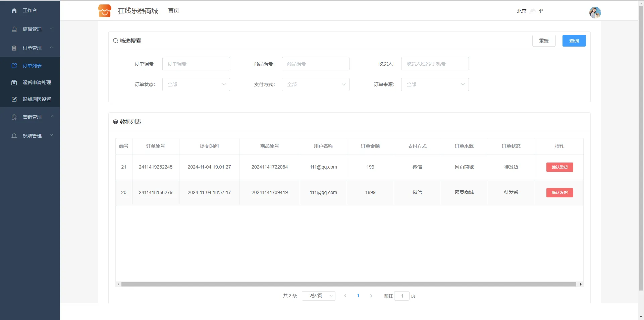Click the table horizontal scrollbar
Image resolution: width=644 pixels, height=320 pixels.
coord(349,284)
